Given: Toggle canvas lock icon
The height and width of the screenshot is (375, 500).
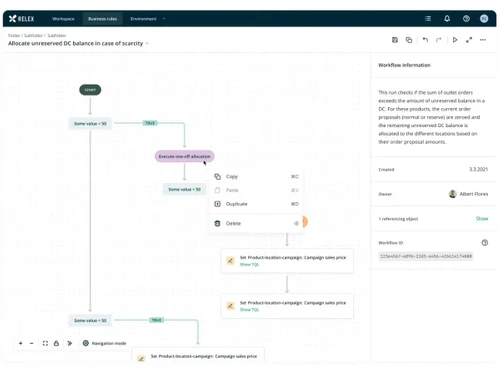Looking at the screenshot, I should click(x=56, y=343).
